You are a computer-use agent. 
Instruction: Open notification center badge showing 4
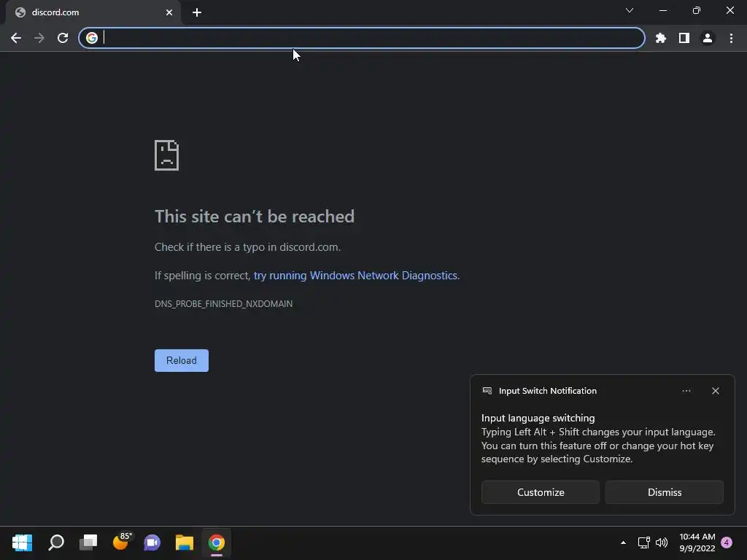[x=727, y=542]
